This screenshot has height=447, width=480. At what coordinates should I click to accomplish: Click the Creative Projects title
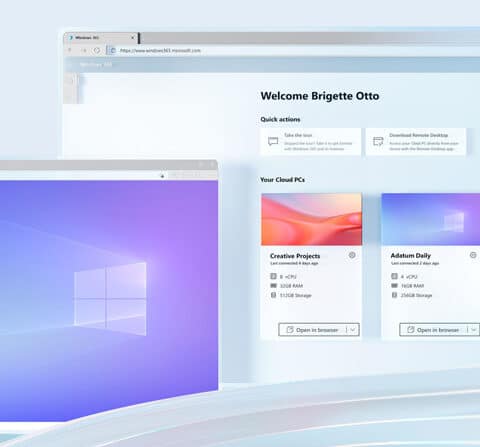295,256
